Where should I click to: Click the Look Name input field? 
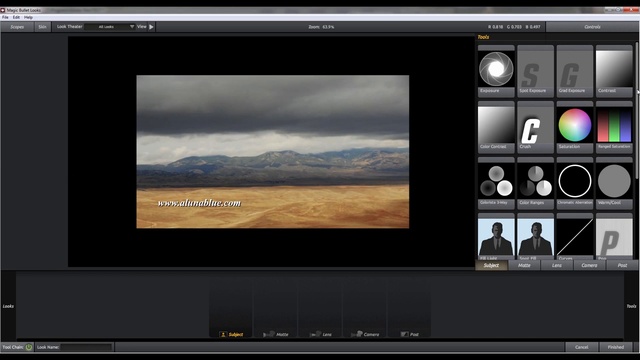click(x=86, y=347)
